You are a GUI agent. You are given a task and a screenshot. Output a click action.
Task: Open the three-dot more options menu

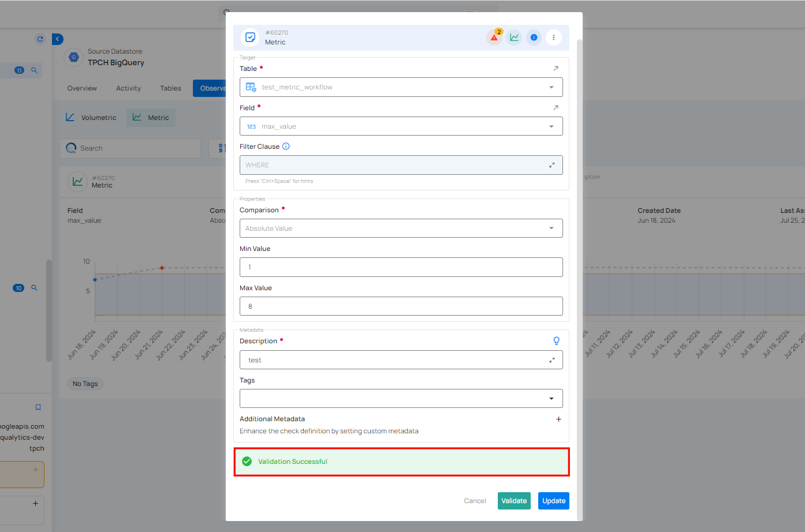pyautogui.click(x=553, y=38)
